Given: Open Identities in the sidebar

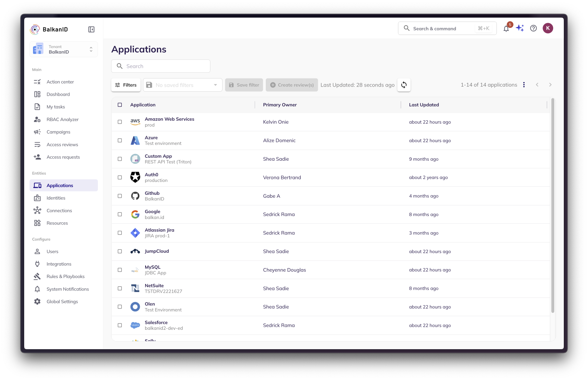Looking at the screenshot, I should (56, 198).
